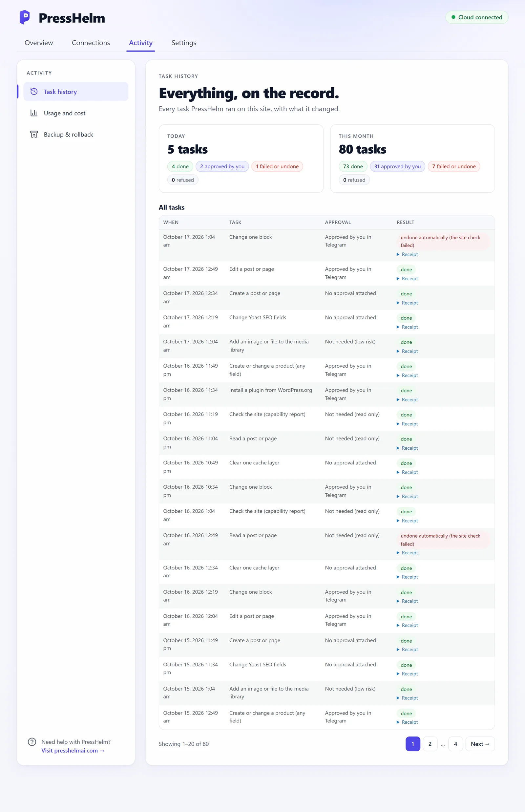Click the undone badge on October 17 1:04 am row
This screenshot has width=525, height=812.
coord(443,241)
